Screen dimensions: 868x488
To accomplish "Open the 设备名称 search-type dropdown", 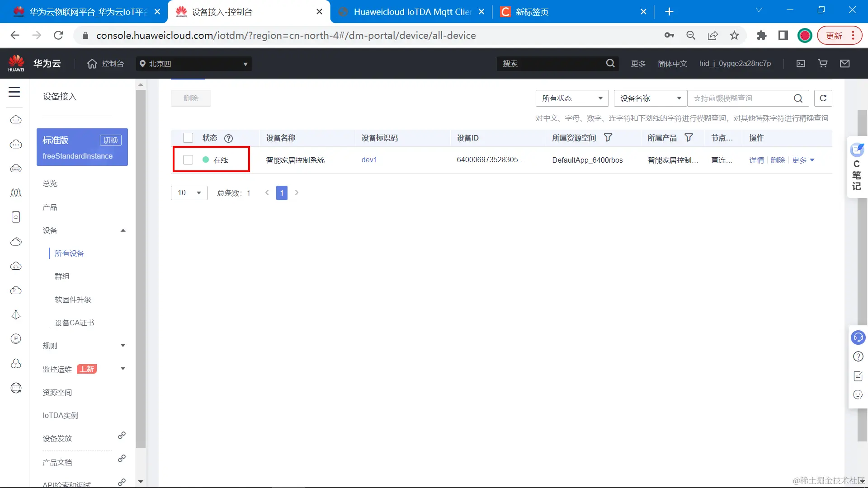I will 650,98.
